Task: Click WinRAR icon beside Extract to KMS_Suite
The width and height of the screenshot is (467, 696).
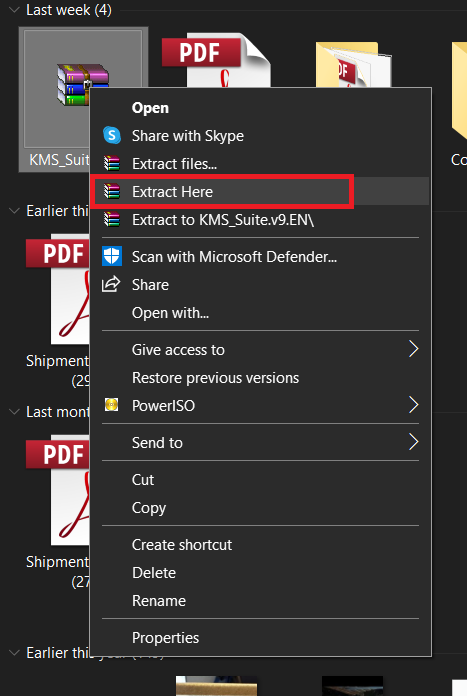Action: click(x=112, y=219)
